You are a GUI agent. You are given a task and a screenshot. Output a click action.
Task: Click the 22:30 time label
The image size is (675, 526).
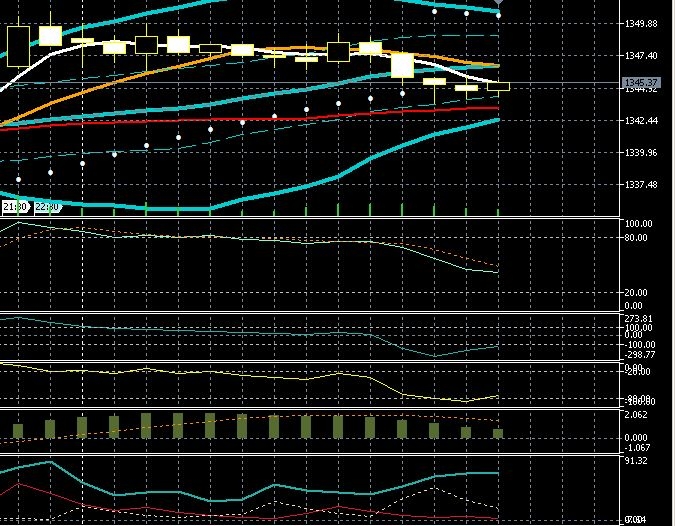pos(47,207)
